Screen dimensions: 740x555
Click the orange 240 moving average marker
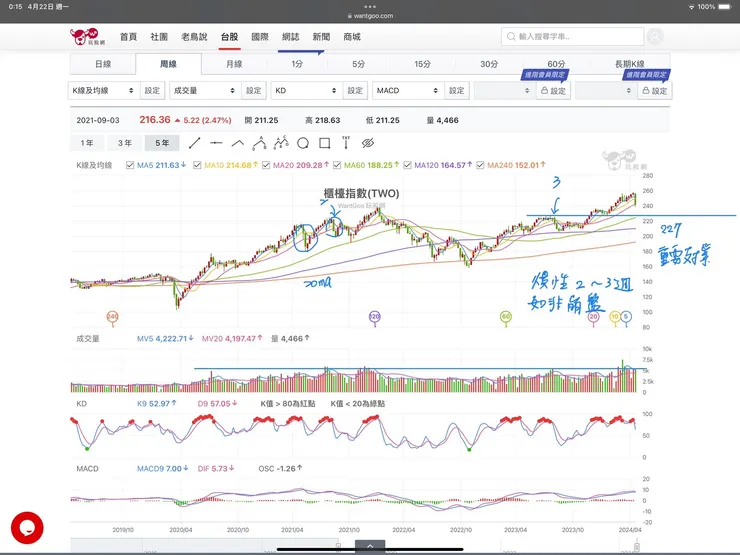click(112, 317)
